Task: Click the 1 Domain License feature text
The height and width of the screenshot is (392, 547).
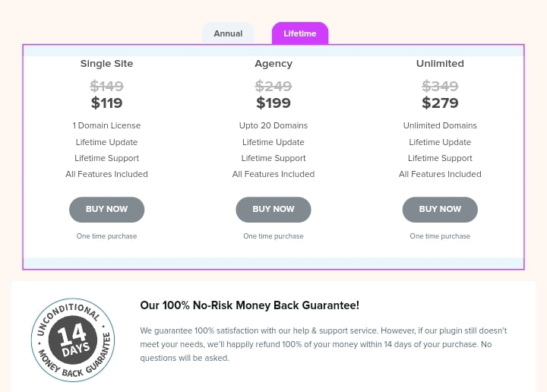Action: (x=107, y=125)
